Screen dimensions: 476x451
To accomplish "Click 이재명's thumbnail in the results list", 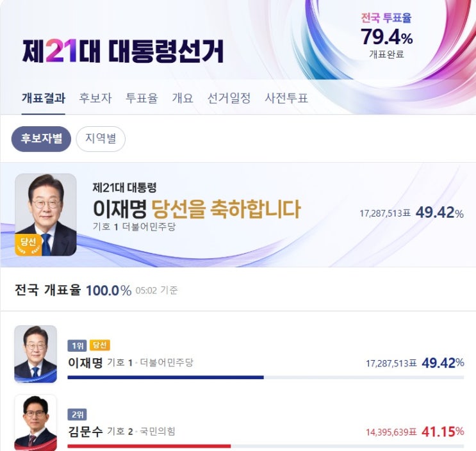I will click(36, 354).
